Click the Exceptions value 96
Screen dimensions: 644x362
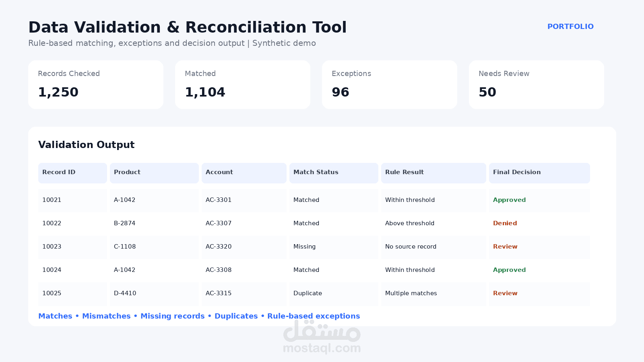point(341,92)
